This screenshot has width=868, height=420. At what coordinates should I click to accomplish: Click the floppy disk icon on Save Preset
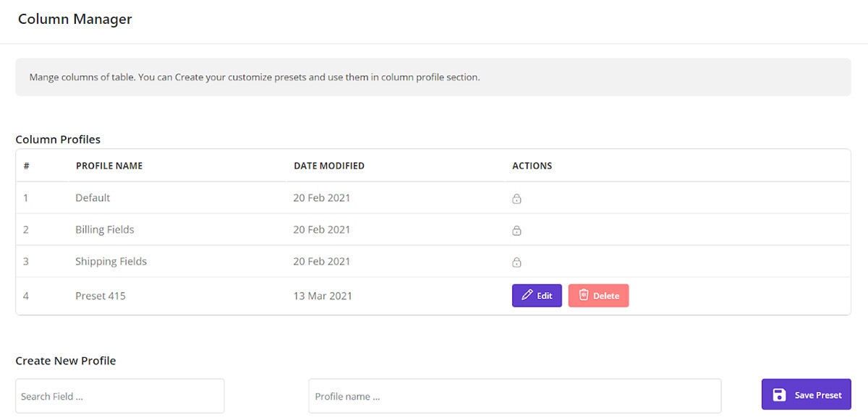coord(779,395)
